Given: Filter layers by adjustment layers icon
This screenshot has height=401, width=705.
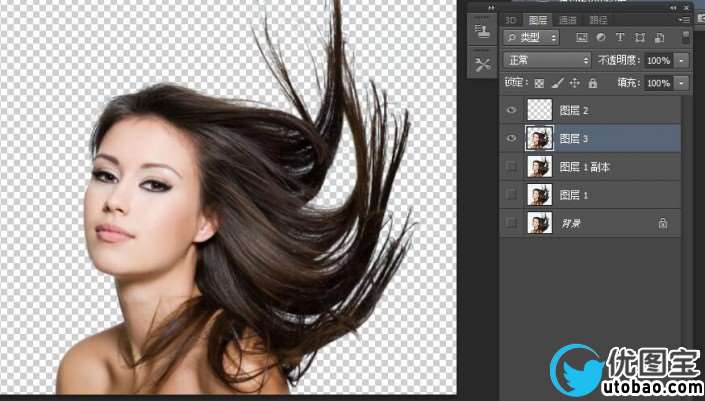Looking at the screenshot, I should click(x=601, y=38).
